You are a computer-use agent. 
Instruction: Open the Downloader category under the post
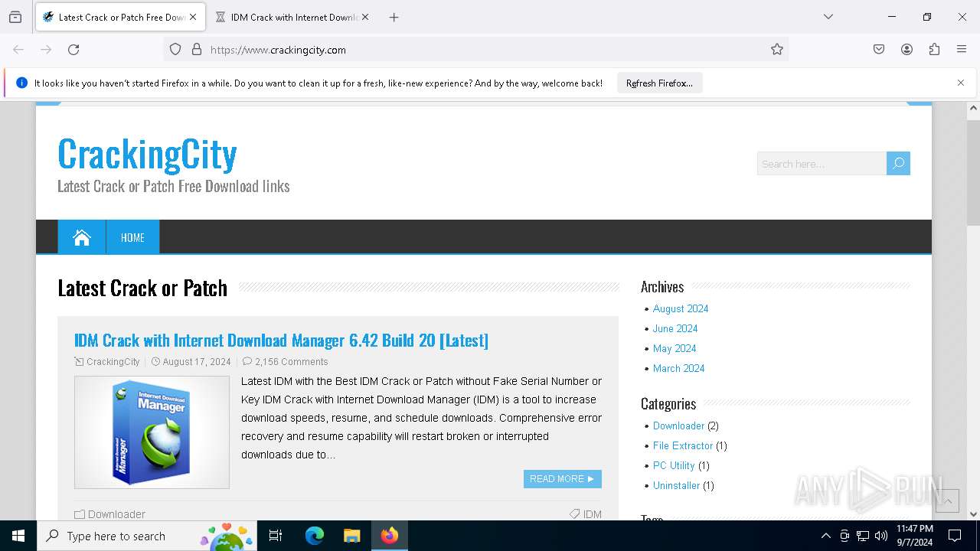point(116,514)
